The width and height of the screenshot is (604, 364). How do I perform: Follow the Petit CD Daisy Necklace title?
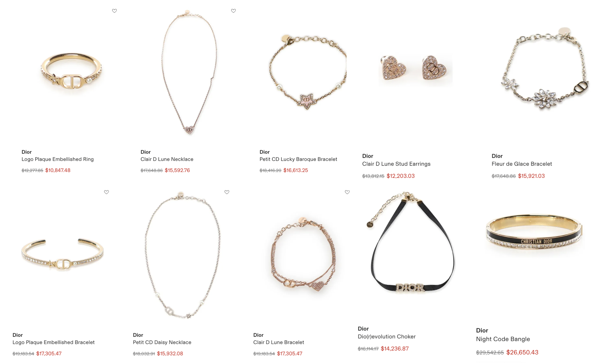coord(162,342)
